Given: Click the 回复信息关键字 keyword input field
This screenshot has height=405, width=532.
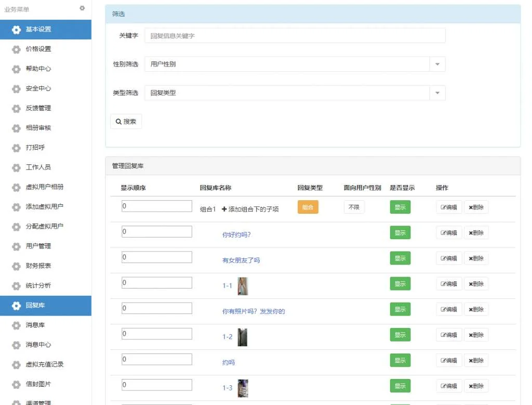Looking at the screenshot, I should (295, 36).
